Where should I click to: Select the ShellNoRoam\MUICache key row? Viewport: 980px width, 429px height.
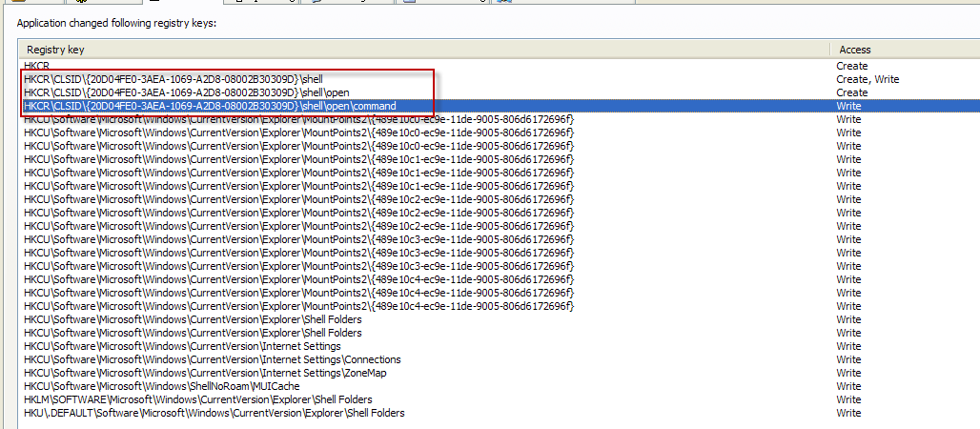click(500, 386)
